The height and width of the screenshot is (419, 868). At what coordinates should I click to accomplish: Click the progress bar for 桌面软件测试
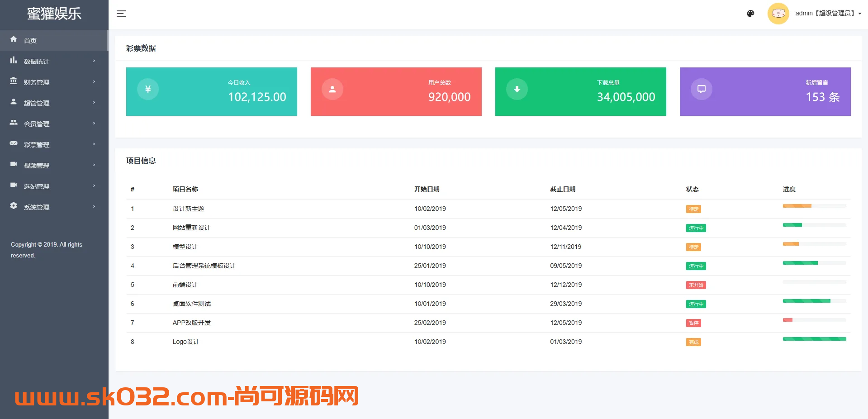pyautogui.click(x=815, y=301)
